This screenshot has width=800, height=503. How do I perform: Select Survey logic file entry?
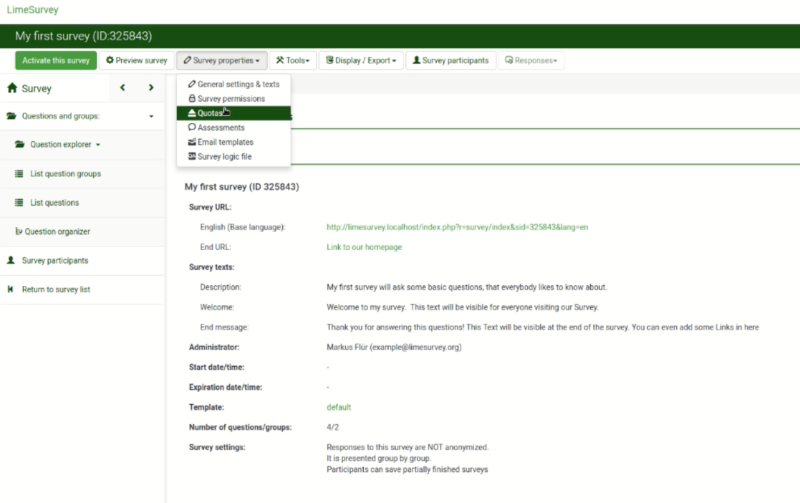click(x=234, y=157)
